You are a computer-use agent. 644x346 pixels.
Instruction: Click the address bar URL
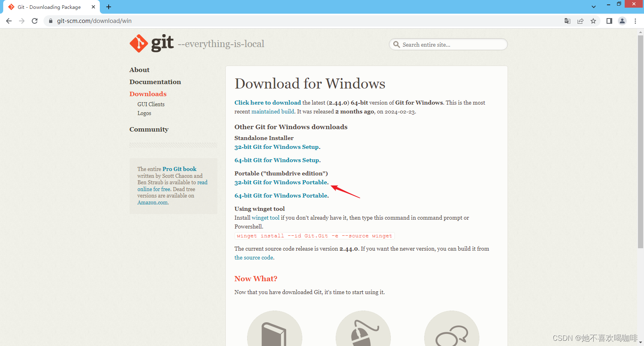(94, 21)
